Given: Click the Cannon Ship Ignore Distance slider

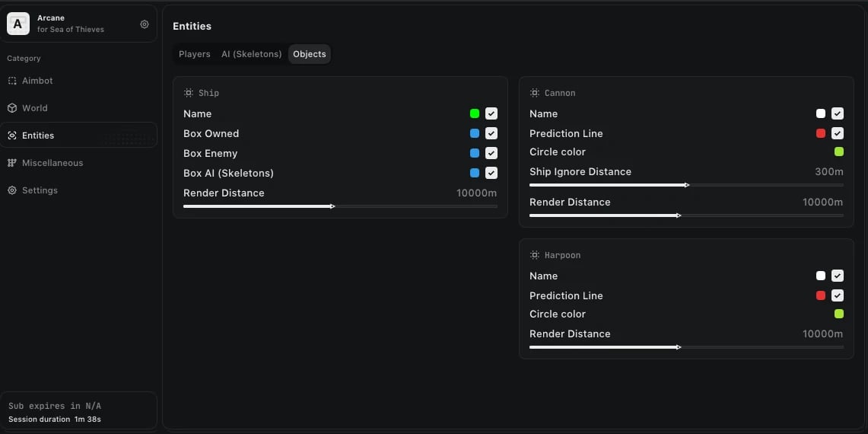Looking at the screenshot, I should 686,185.
